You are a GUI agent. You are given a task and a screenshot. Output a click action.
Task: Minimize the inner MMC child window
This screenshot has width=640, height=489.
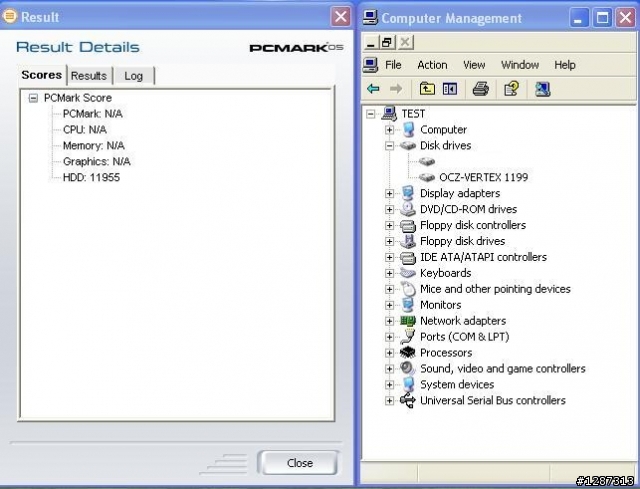click(x=371, y=42)
